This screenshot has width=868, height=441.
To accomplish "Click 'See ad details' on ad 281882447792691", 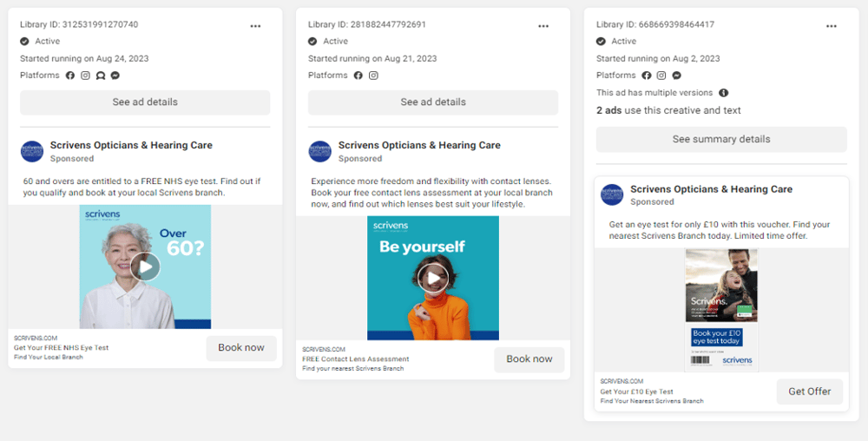I will click(433, 102).
